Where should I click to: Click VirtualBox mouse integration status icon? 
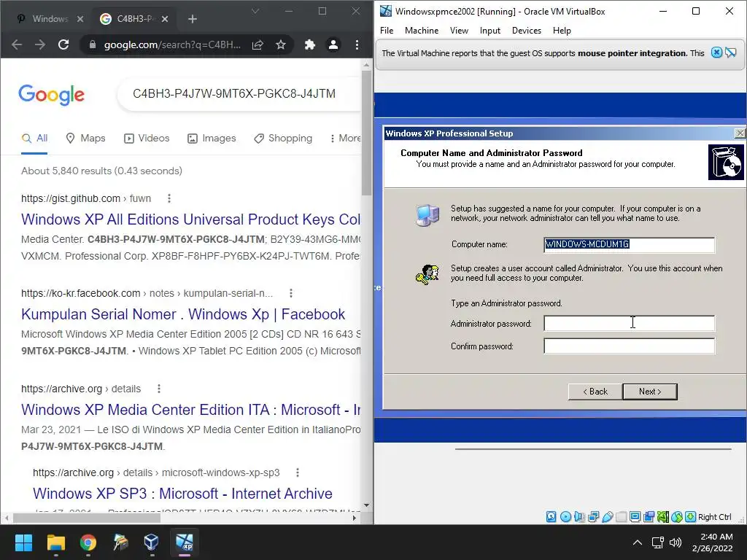pyautogui.click(x=676, y=517)
